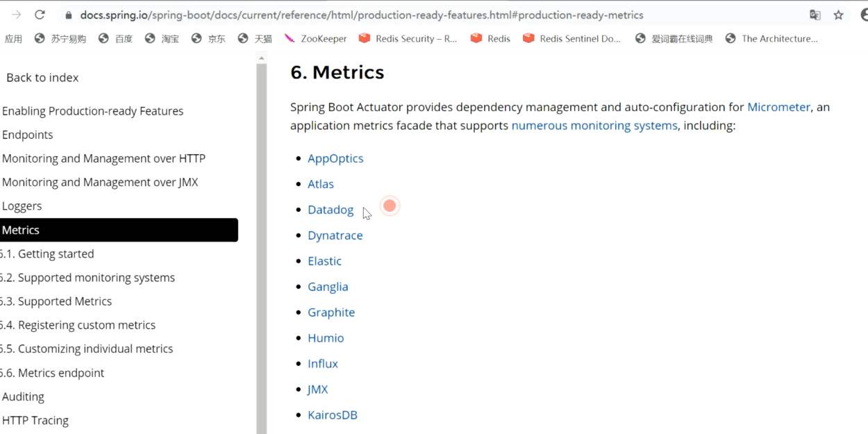Jump to 6.5. Customizing individual metrics
This screenshot has width=868, height=434.
[86, 349]
